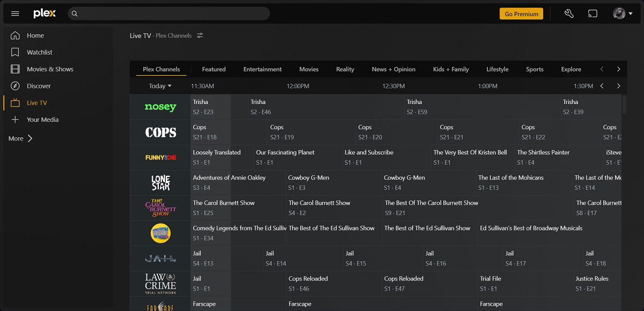Open the COPS channel logo
The image size is (644, 311).
(x=160, y=132)
